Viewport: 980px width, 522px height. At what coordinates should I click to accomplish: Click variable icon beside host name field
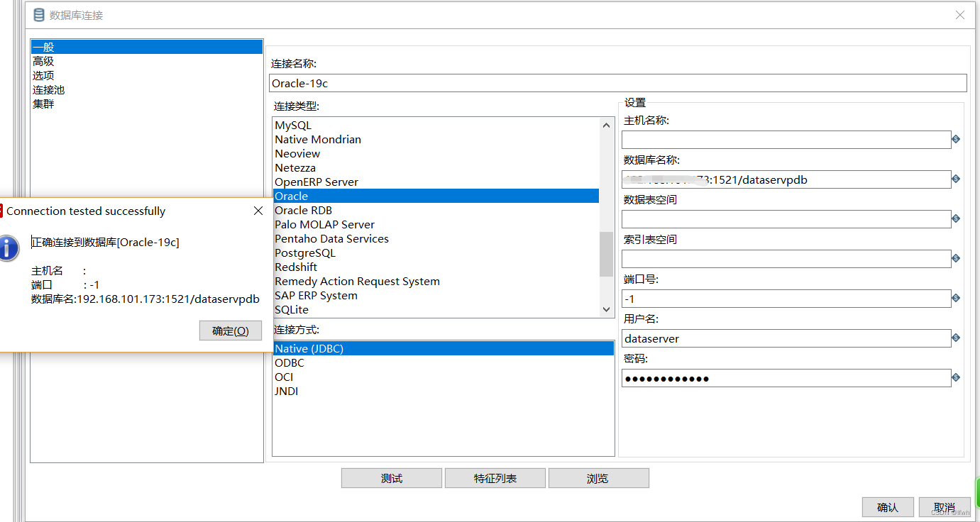[x=956, y=140]
